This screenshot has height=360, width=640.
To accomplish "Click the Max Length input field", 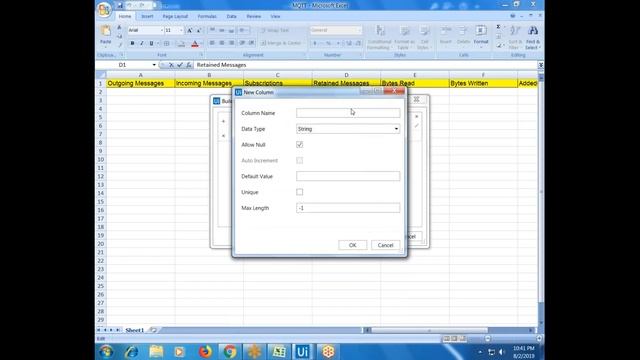I will coord(348,208).
